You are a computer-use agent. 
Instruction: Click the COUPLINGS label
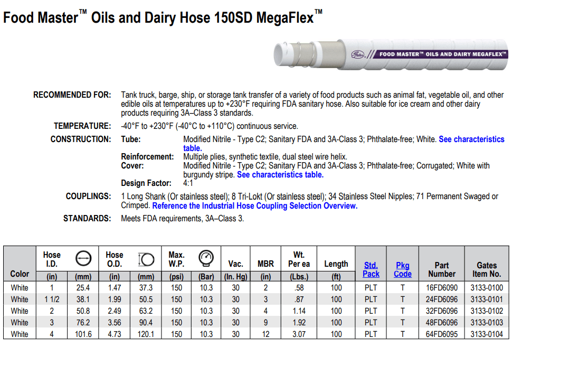tap(88, 196)
